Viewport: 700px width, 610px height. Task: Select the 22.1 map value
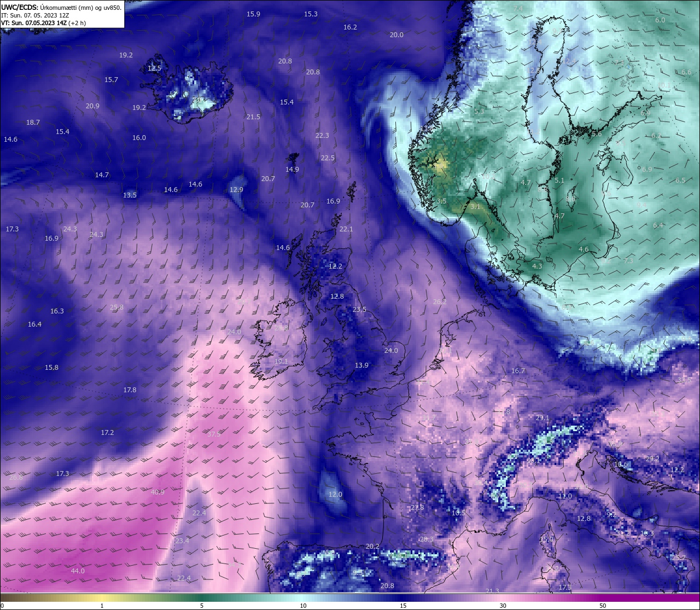[346, 229]
